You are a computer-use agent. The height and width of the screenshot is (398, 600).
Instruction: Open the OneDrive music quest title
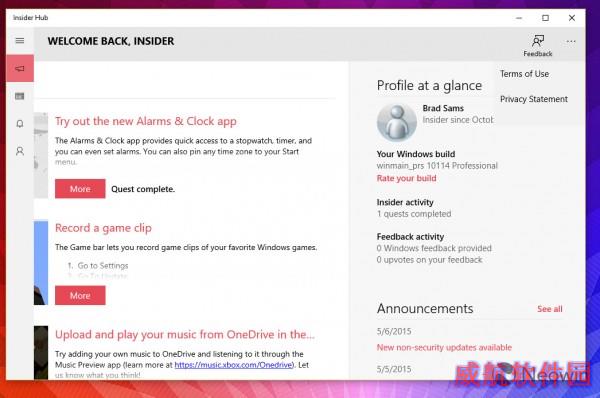click(x=185, y=334)
